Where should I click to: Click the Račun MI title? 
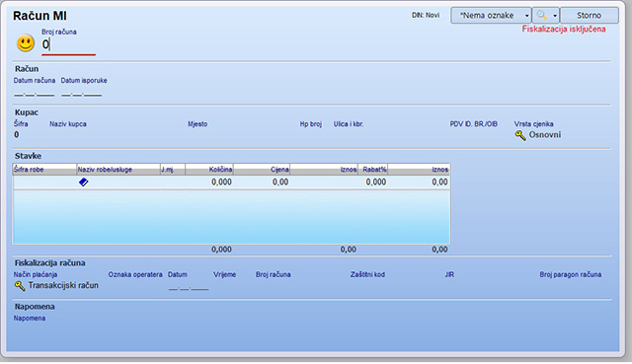39,16
